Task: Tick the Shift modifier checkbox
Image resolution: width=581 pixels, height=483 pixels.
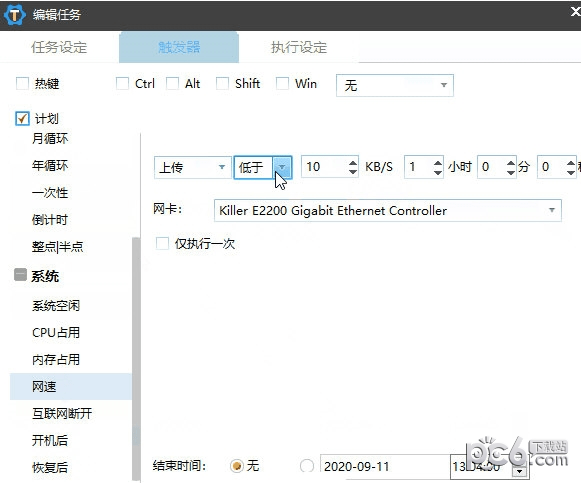Action: tap(222, 83)
